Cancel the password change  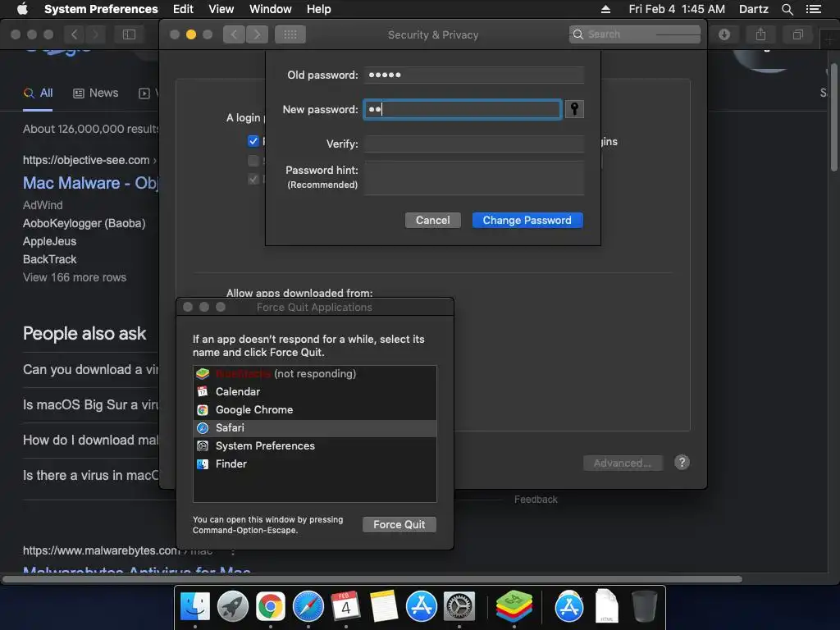coord(433,220)
